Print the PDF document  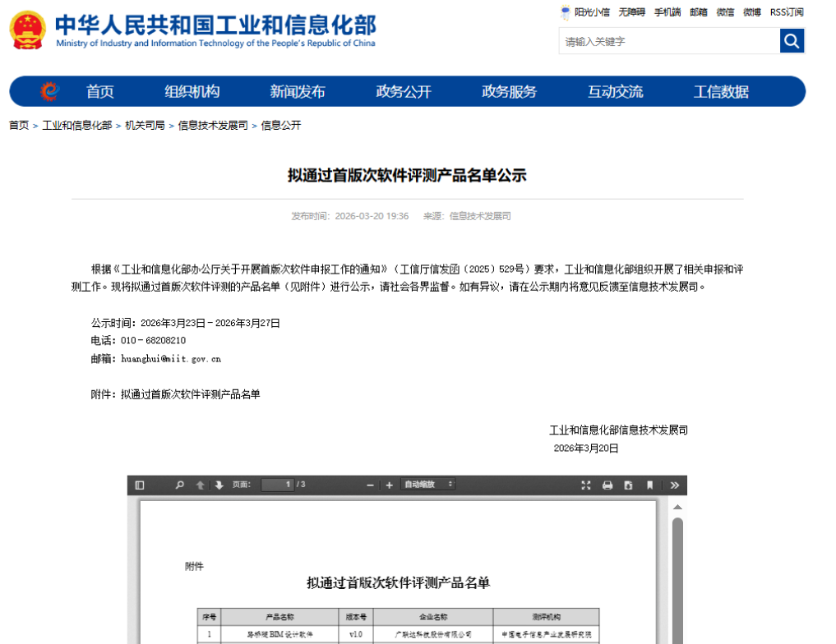coord(607,485)
